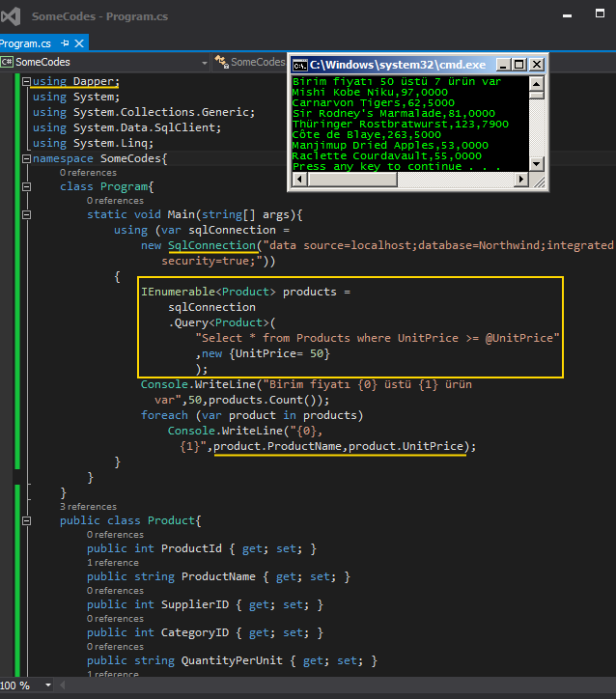The image size is (616, 699).
Task: Click 'using System.Data.SqlClient;' line
Action: (x=126, y=128)
